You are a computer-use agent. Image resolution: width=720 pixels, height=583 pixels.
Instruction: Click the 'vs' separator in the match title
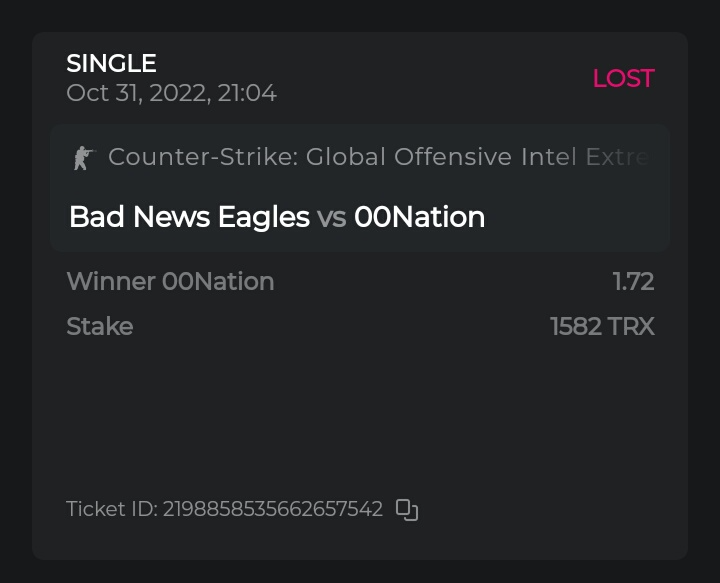[x=332, y=218]
